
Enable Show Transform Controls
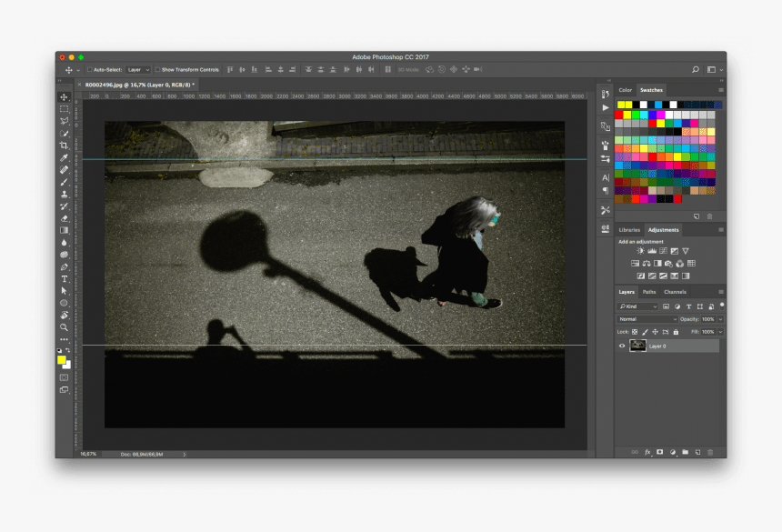click(158, 68)
